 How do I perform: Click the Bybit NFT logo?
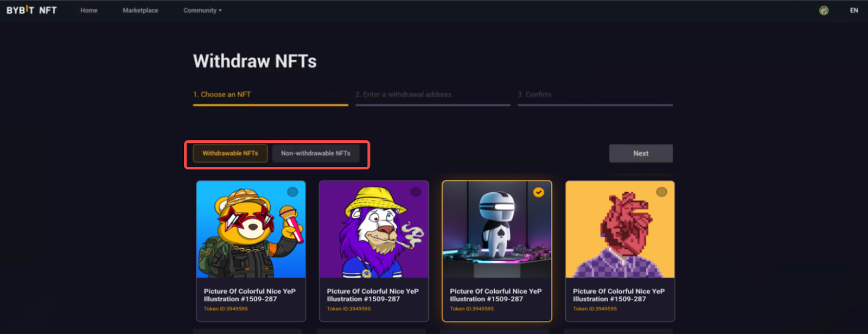[31, 10]
